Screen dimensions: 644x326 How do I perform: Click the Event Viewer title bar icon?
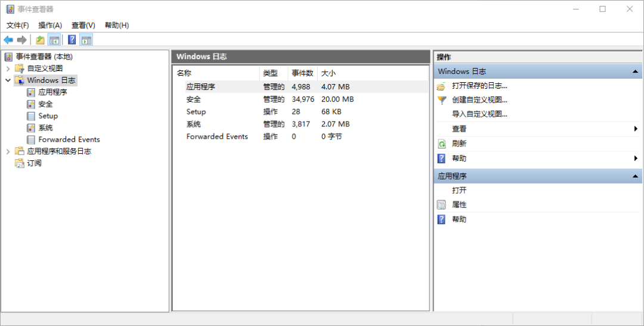click(x=10, y=9)
